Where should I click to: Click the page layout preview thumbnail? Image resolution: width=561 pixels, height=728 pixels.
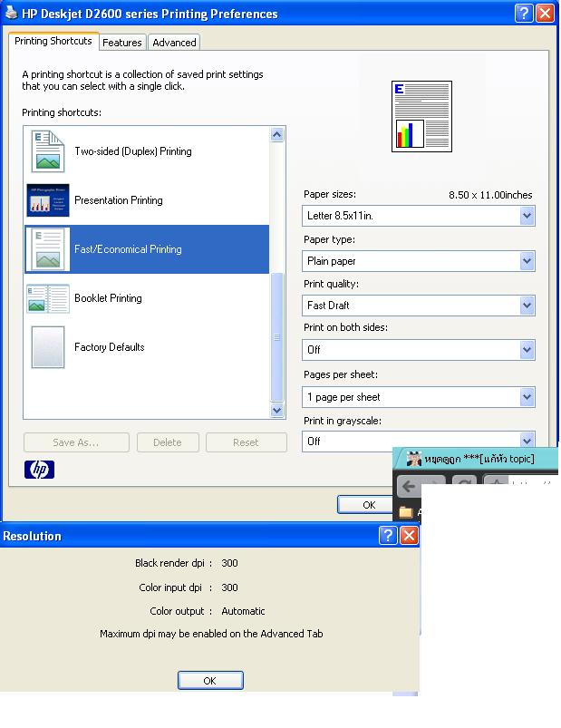421,117
